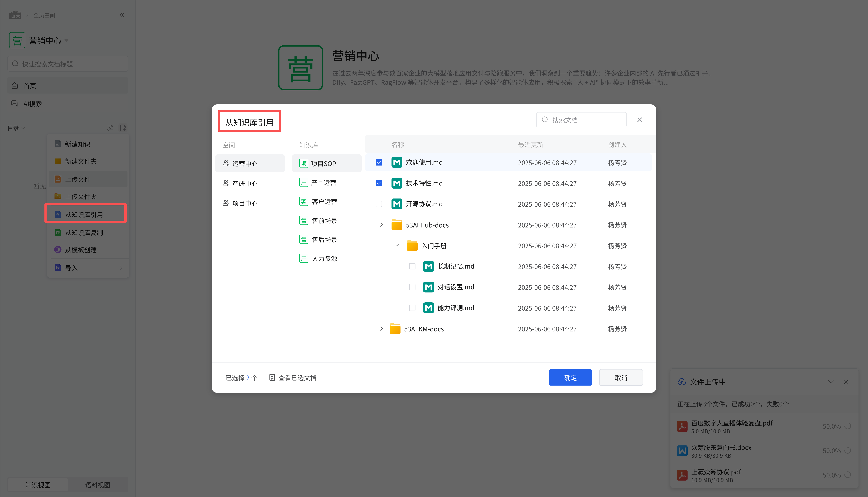Uncheck the 欢迎使用.md checkbox
The width and height of the screenshot is (868, 497).
(x=379, y=163)
